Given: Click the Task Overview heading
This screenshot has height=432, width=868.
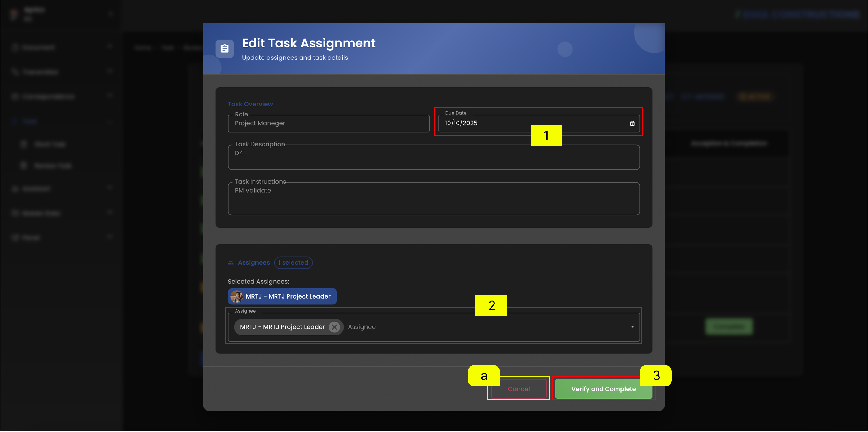Looking at the screenshot, I should click(250, 104).
